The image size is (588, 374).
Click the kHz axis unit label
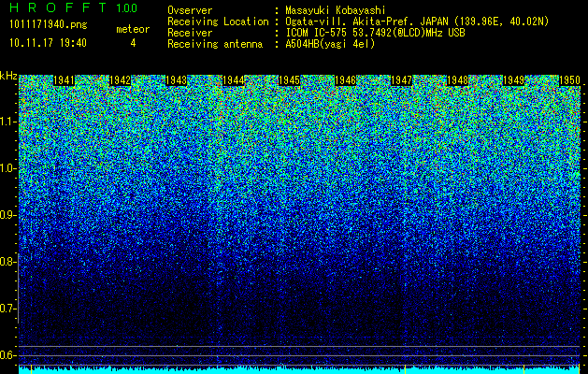(8, 76)
